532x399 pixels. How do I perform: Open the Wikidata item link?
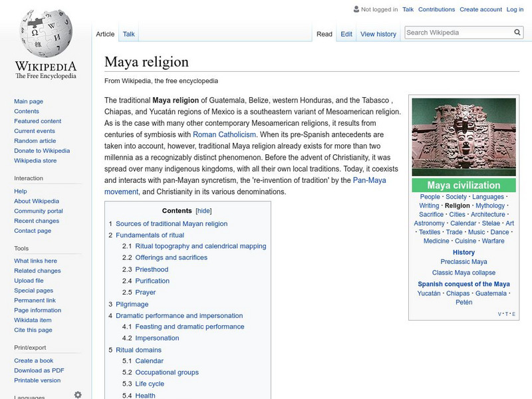coord(33,320)
